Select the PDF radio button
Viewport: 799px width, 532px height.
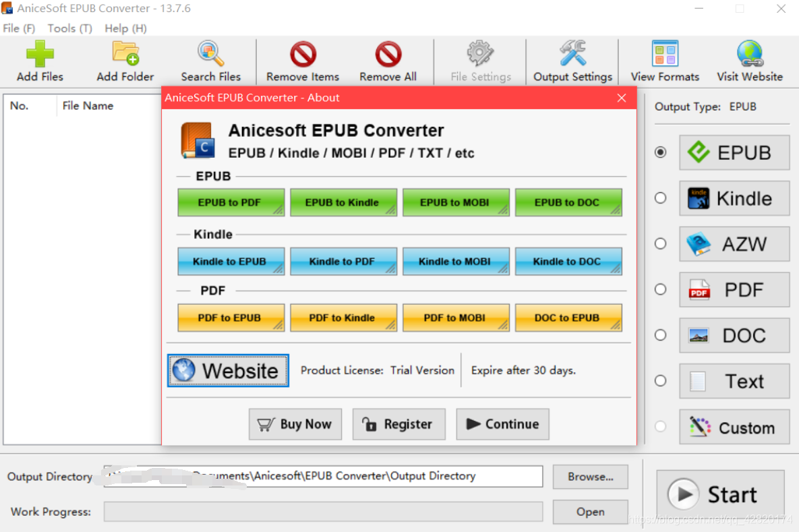(660, 289)
